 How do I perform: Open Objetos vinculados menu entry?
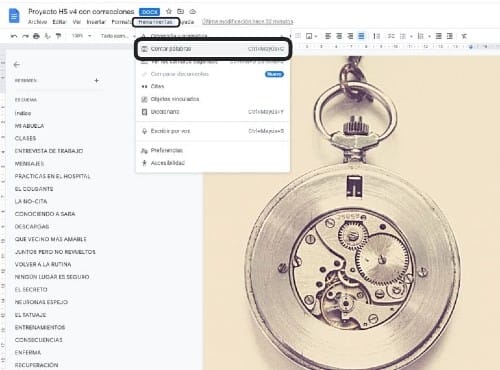click(x=213, y=99)
